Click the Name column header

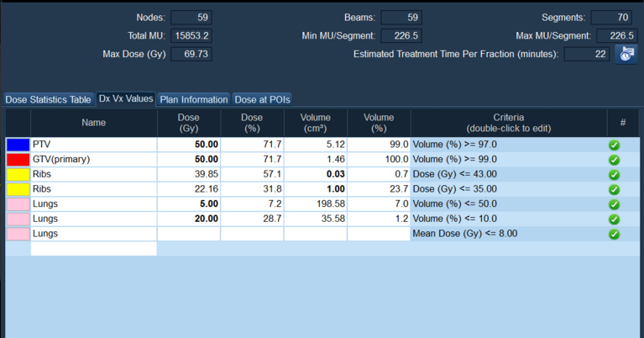click(93, 123)
